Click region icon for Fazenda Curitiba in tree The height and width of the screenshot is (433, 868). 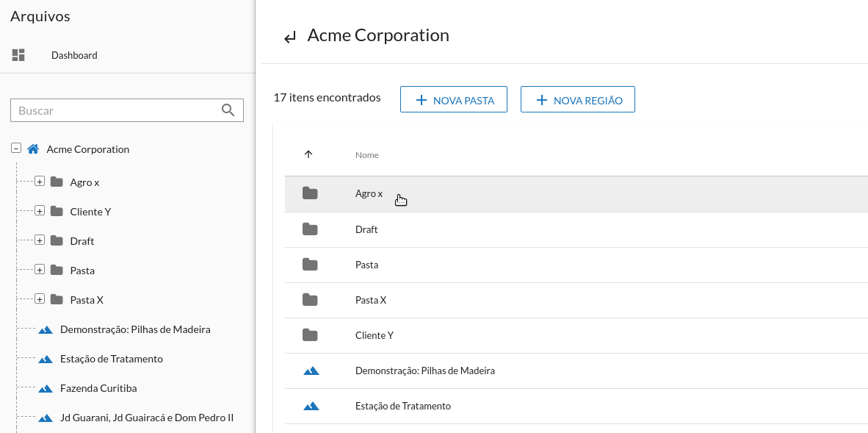pyautogui.click(x=46, y=388)
